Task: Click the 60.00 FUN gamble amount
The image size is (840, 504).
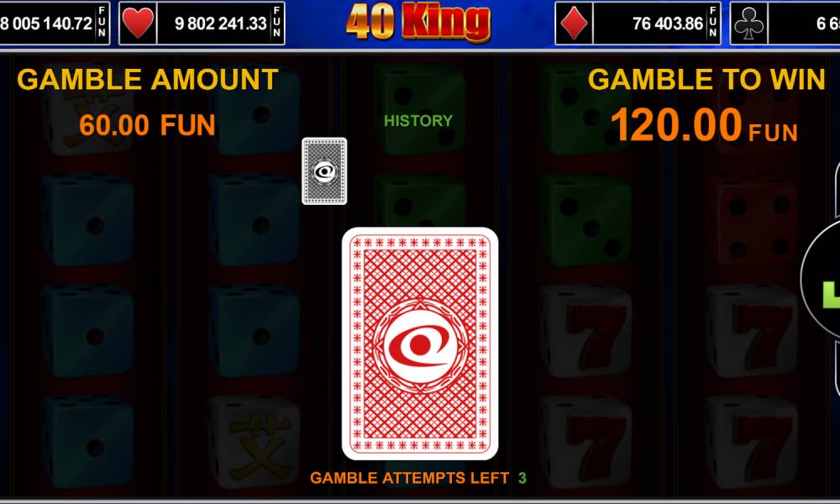Action: point(147,125)
